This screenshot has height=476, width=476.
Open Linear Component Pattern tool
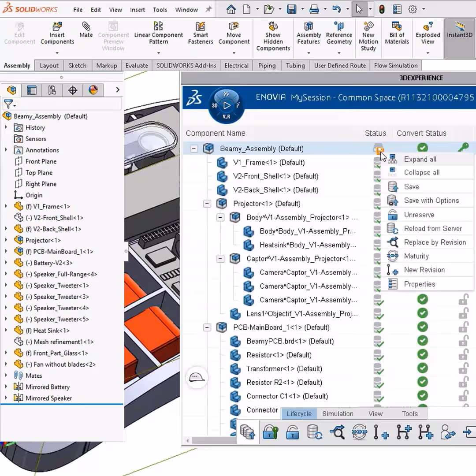tap(159, 33)
